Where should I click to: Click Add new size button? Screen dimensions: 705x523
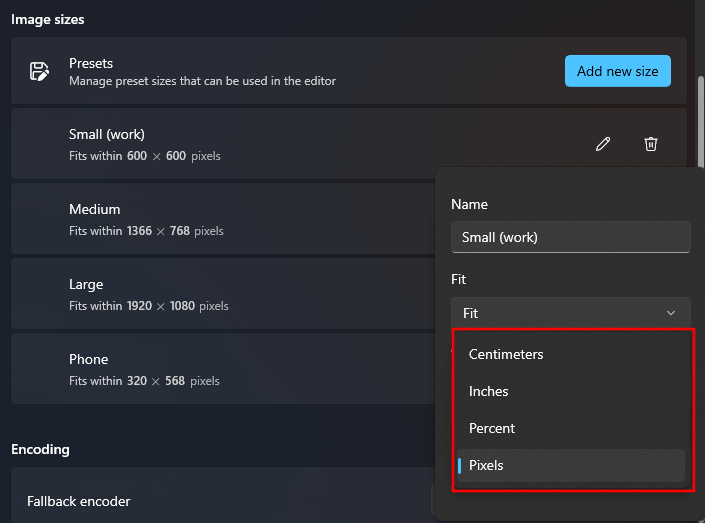tap(617, 71)
